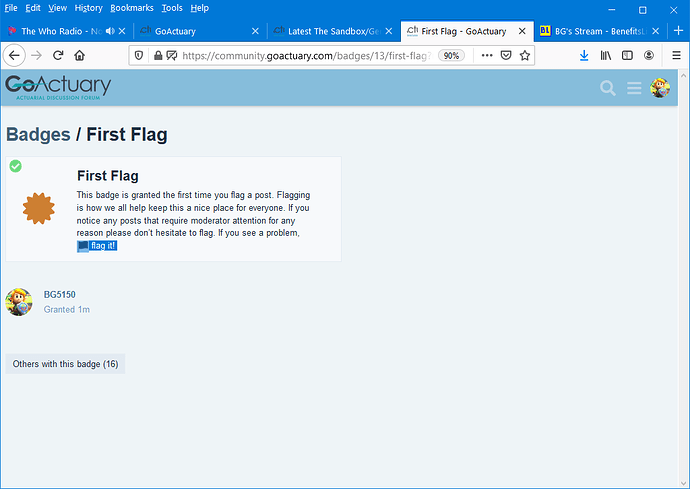Reload the current page

coord(58,55)
